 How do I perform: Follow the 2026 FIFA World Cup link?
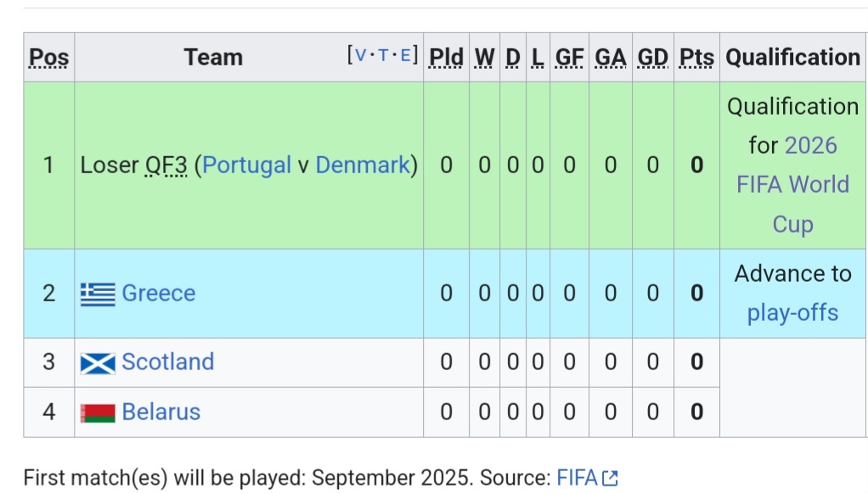(792, 185)
